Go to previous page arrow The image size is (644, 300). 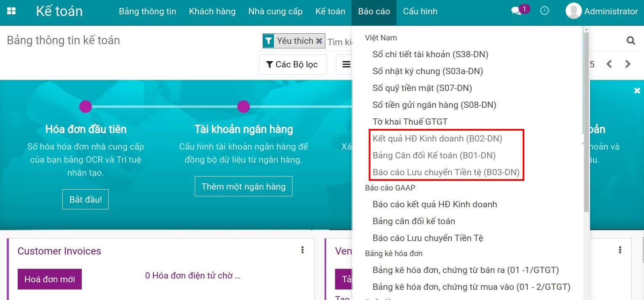[x=609, y=64]
